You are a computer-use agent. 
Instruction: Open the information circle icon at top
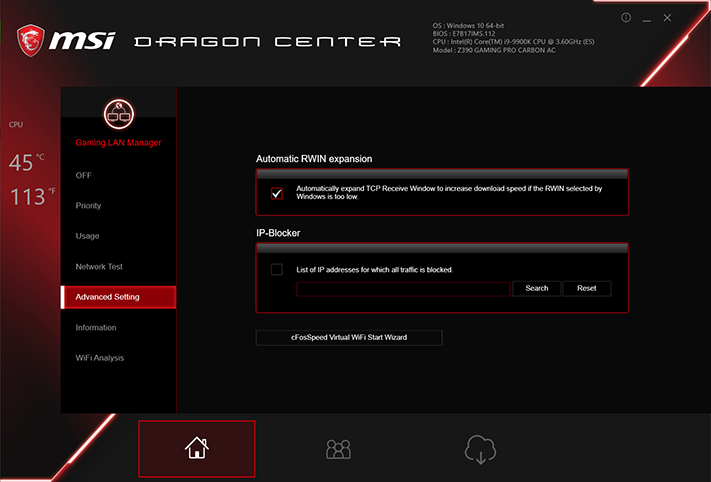point(626,18)
